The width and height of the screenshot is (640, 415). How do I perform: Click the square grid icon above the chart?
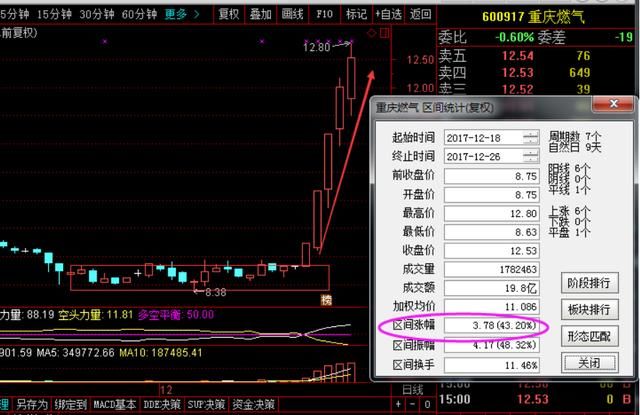384,33
